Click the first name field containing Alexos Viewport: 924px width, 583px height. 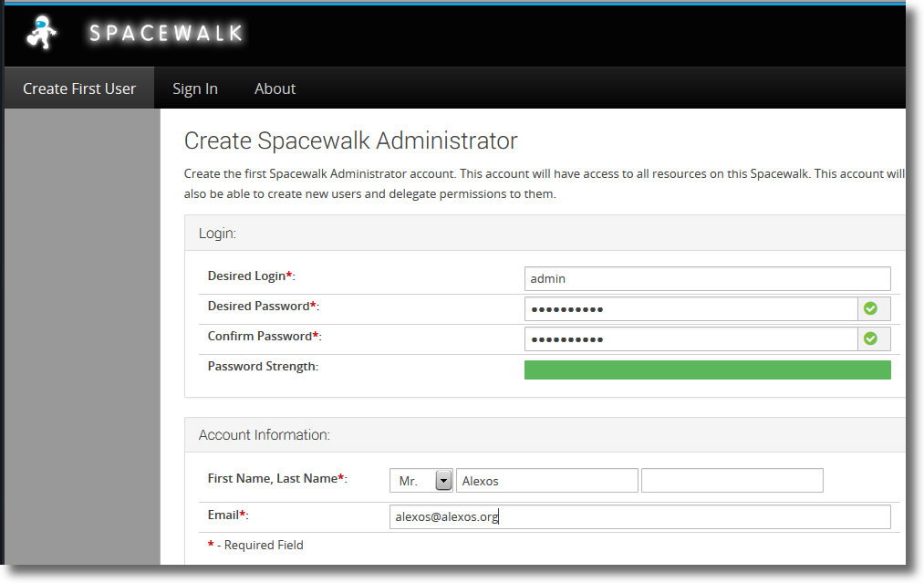547,481
